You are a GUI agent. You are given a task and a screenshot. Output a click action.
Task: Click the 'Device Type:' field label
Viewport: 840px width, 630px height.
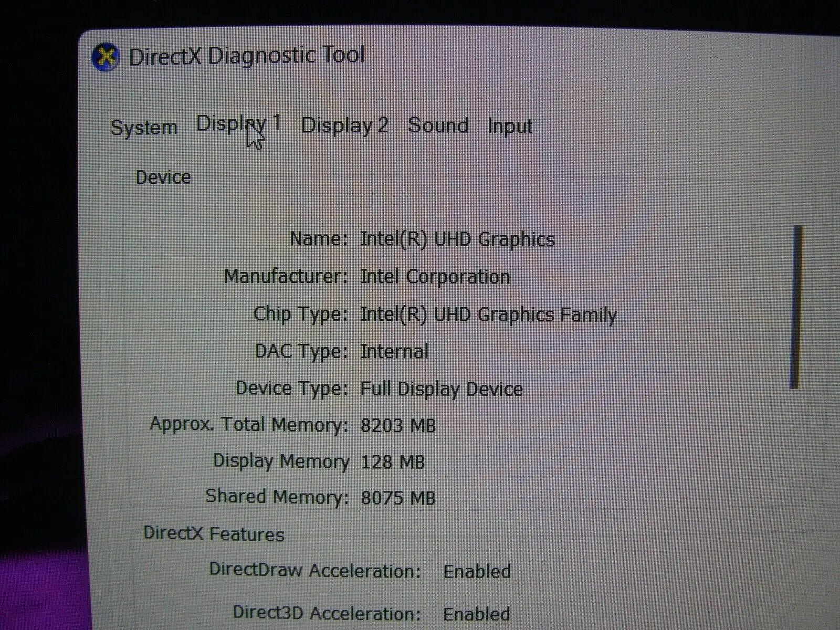pyautogui.click(x=292, y=388)
